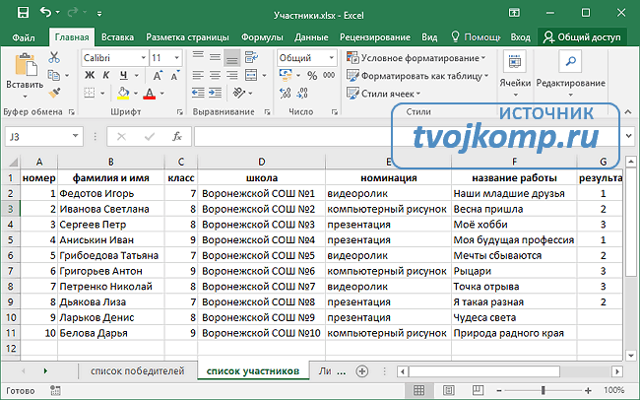Image resolution: width=640 pixels, height=400 pixels.
Task: Click the Вставить paste icon
Action: pyautogui.click(x=25, y=65)
